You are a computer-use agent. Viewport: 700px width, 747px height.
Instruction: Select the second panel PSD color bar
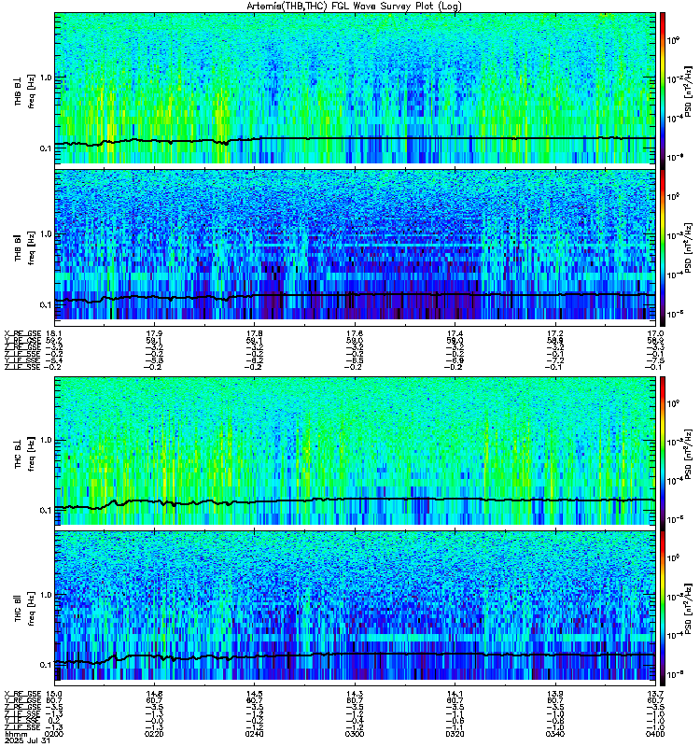coord(663,247)
